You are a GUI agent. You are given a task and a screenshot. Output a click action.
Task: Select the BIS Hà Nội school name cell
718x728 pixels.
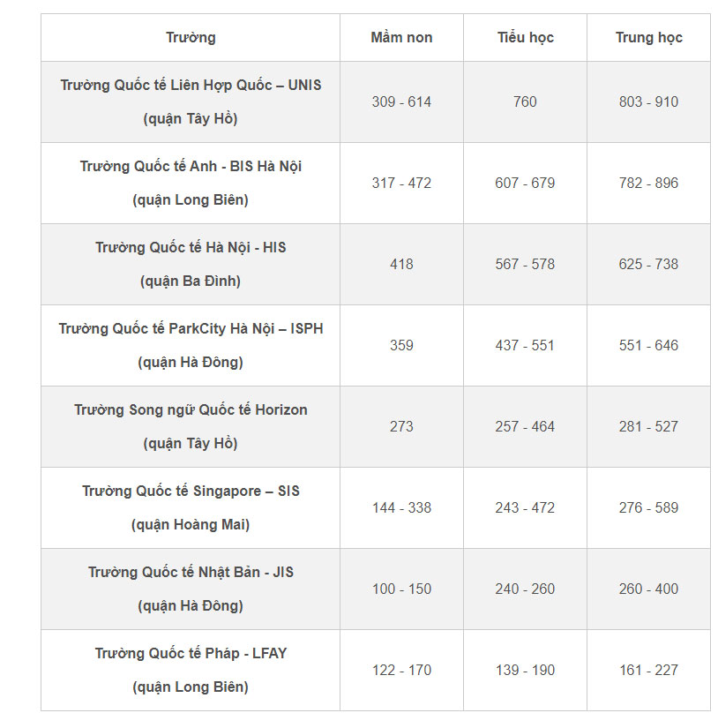click(191, 183)
